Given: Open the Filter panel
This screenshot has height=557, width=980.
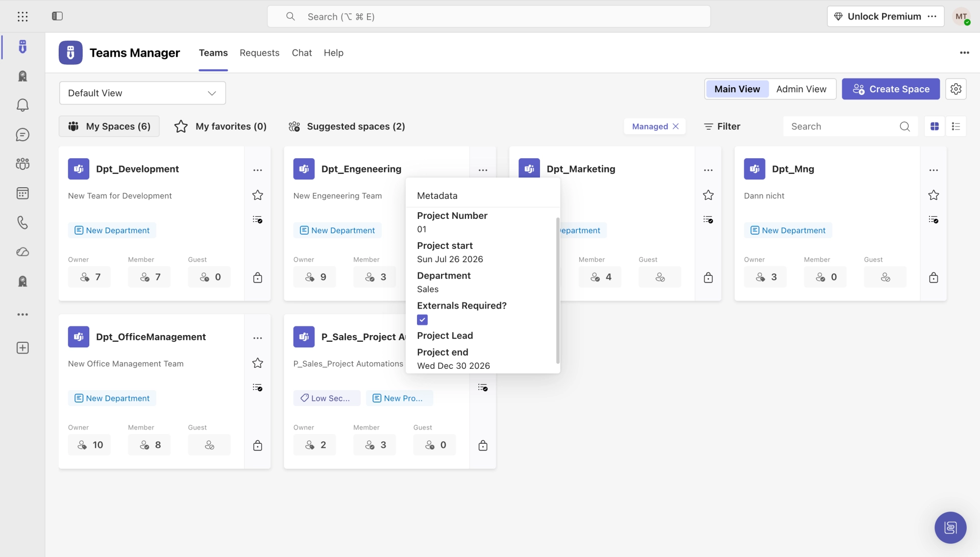Looking at the screenshot, I should point(722,126).
